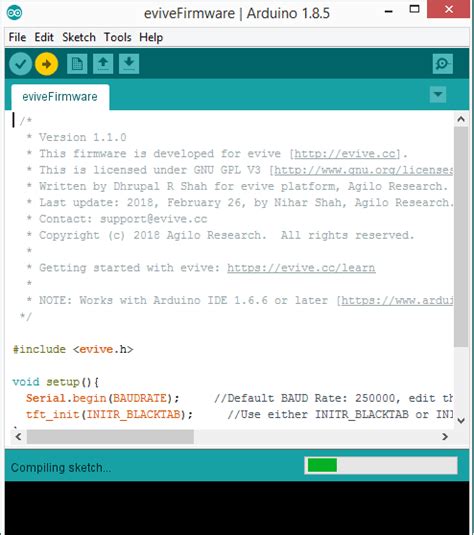474x535 pixels.
Task: Open the Sketch menu
Action: click(79, 37)
